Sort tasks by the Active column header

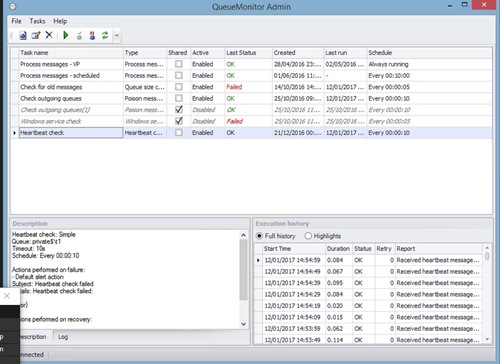coord(208,53)
